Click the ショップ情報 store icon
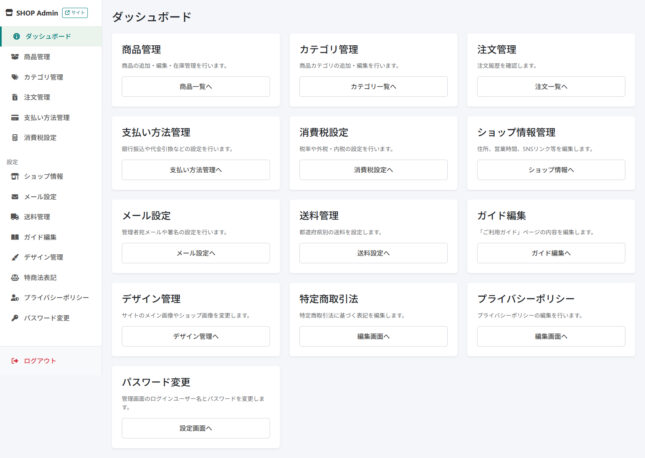 (14, 176)
